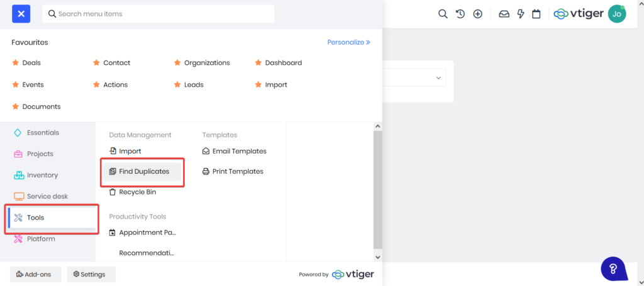
Task: Click the lightning bolt actions icon
Action: 521,14
